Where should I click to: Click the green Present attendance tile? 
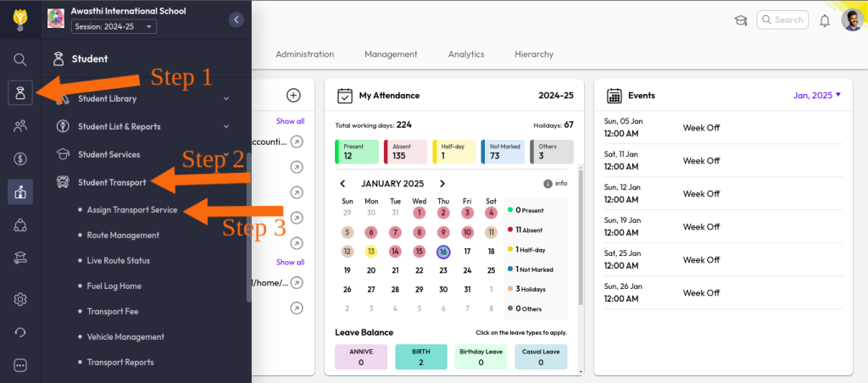coord(356,152)
